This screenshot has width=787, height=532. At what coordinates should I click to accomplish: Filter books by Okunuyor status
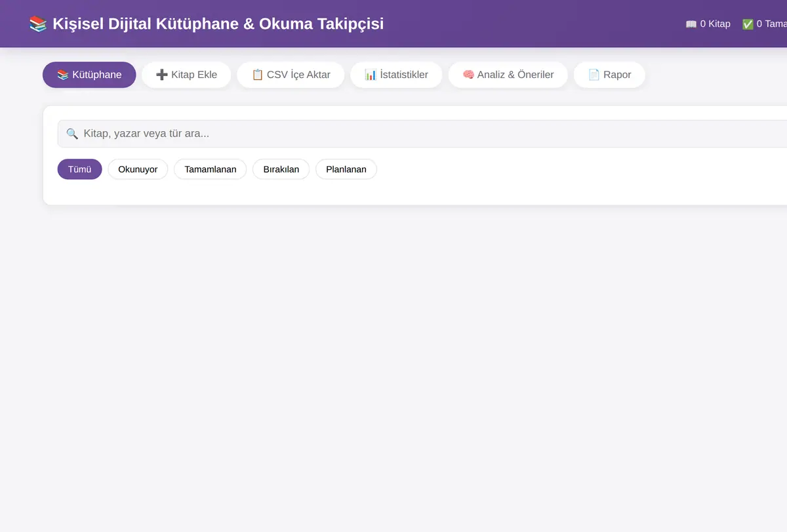tap(138, 169)
